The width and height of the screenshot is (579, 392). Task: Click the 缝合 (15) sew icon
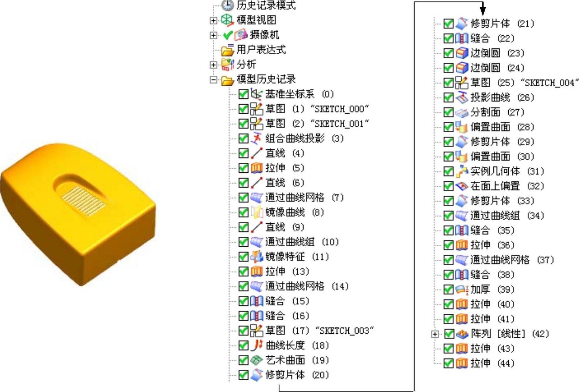(257, 301)
